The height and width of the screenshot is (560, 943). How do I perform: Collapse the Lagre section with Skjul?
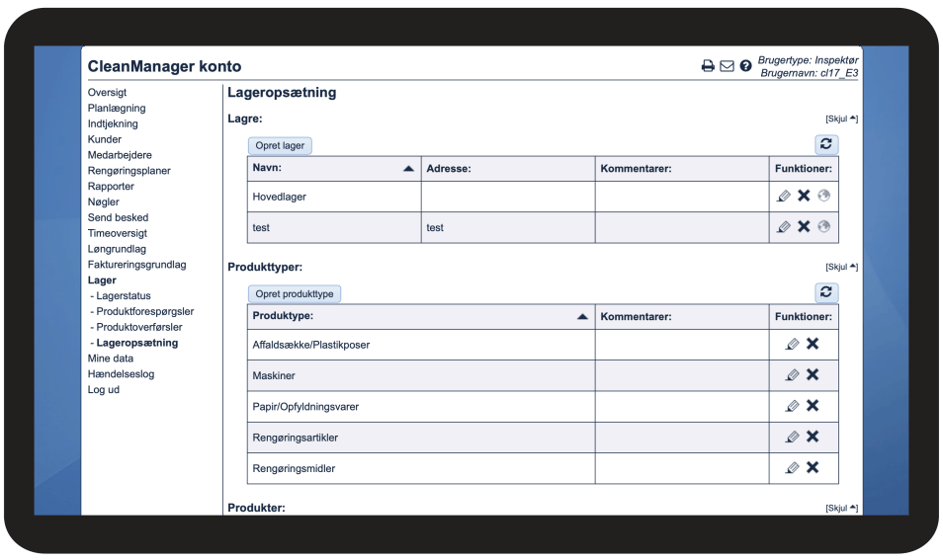click(x=841, y=119)
